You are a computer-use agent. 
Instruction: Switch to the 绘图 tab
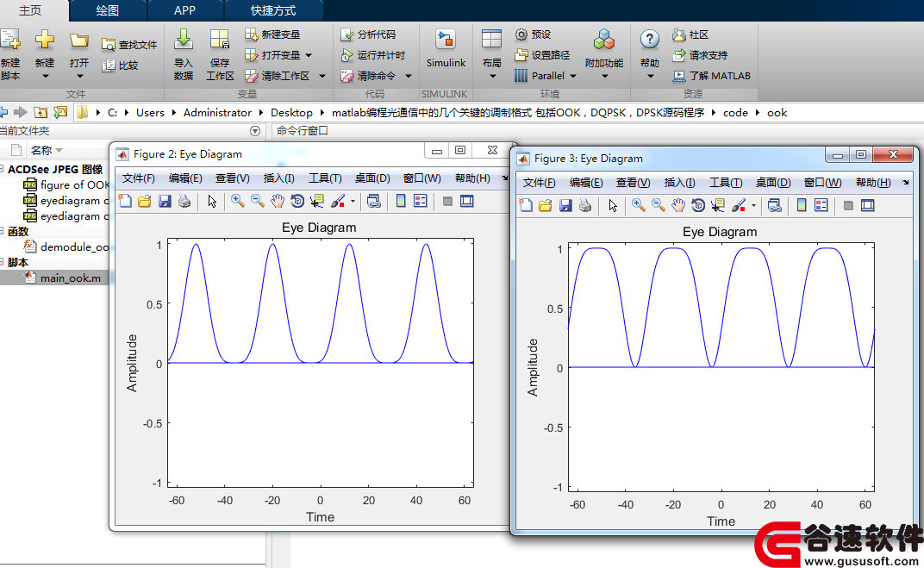click(x=107, y=10)
